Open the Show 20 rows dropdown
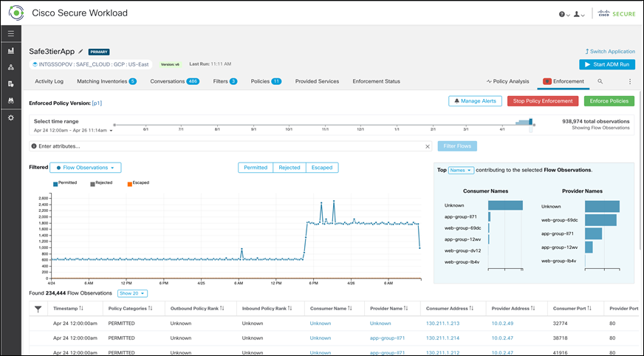 [132, 293]
